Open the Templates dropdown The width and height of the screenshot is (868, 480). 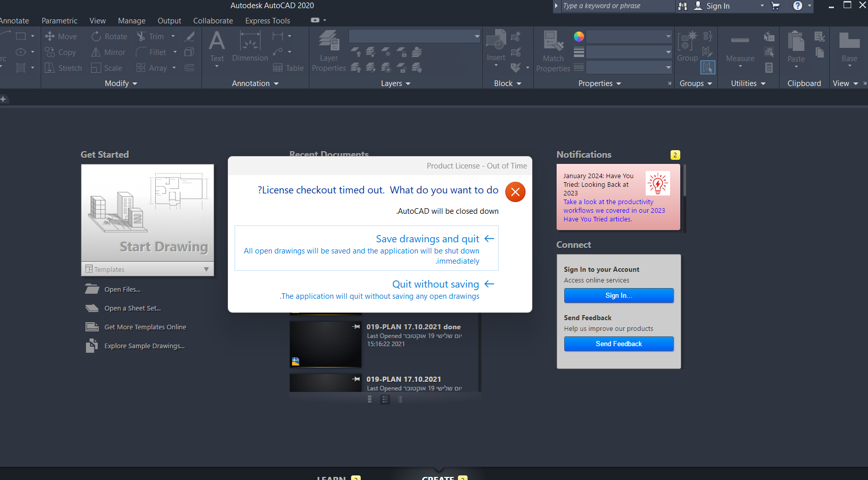pos(148,269)
